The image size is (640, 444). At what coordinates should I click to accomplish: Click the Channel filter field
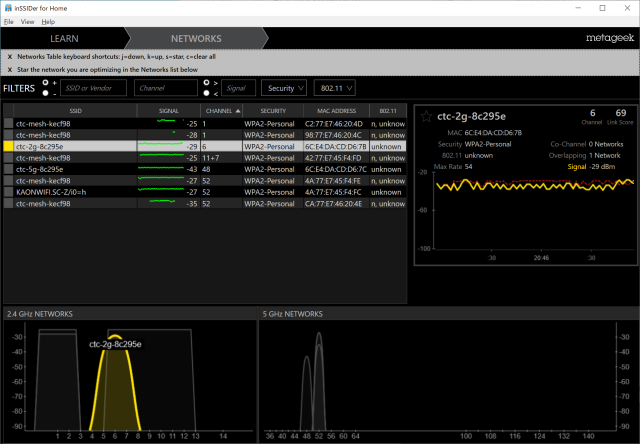click(x=166, y=88)
